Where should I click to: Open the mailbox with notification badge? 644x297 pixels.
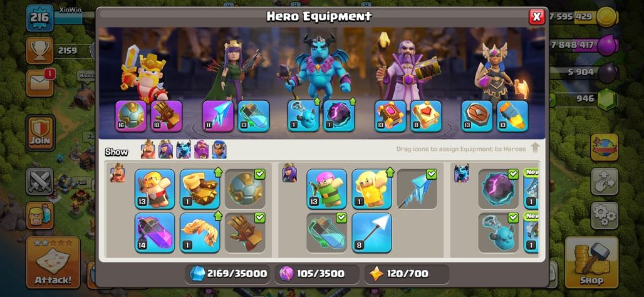click(x=40, y=83)
